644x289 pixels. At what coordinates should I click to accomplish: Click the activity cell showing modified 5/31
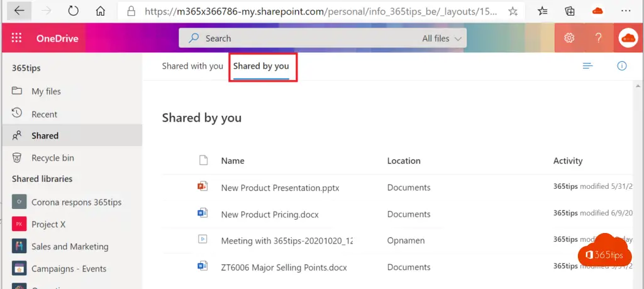(x=592, y=186)
